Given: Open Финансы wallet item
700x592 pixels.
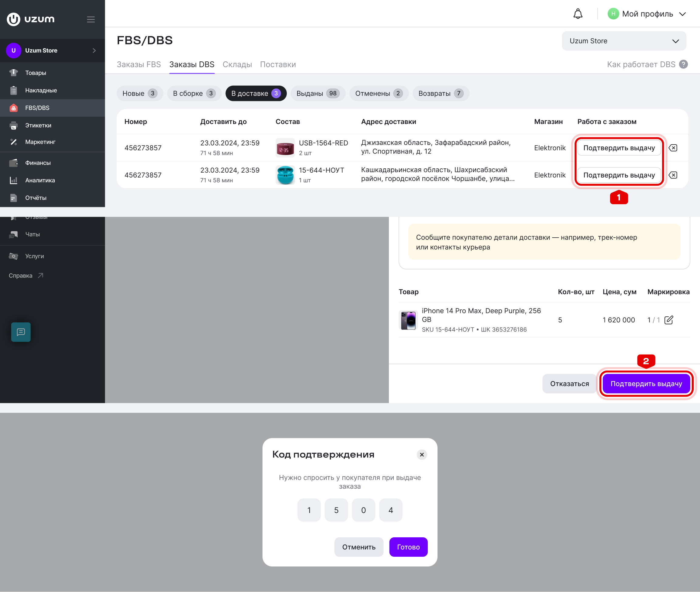Looking at the screenshot, I should (x=52, y=163).
